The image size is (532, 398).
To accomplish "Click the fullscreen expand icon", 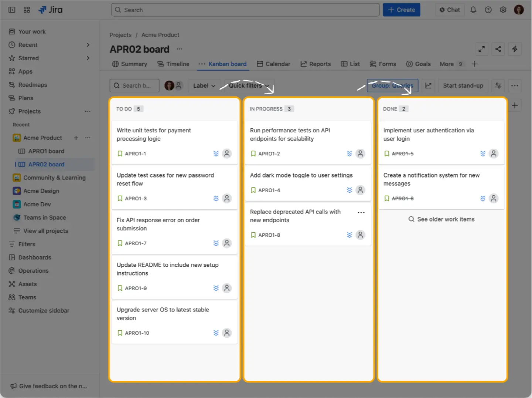I will tap(481, 49).
